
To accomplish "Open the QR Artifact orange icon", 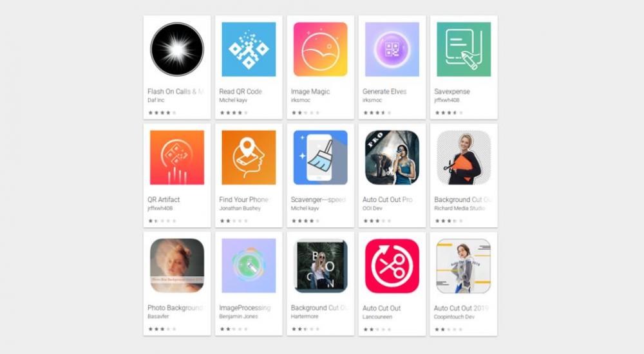I will (177, 157).
